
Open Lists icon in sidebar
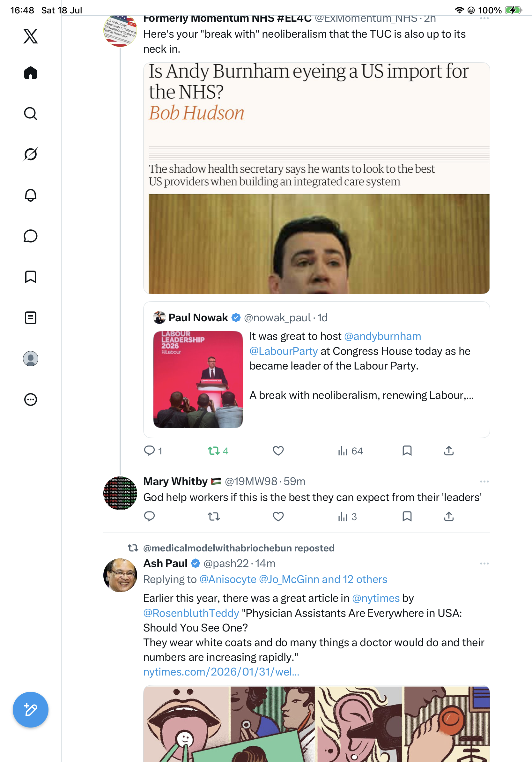coord(31,317)
